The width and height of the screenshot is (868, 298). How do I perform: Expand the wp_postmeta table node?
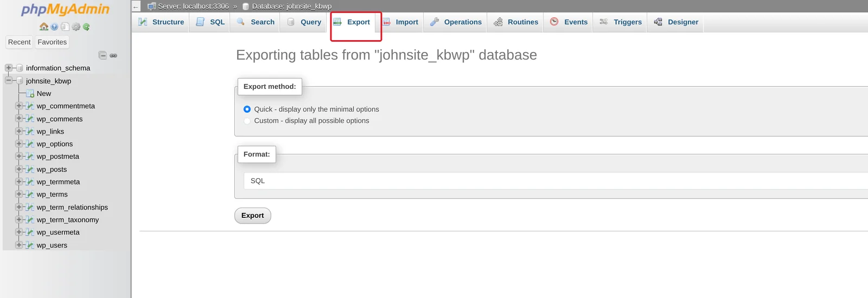pos(19,156)
